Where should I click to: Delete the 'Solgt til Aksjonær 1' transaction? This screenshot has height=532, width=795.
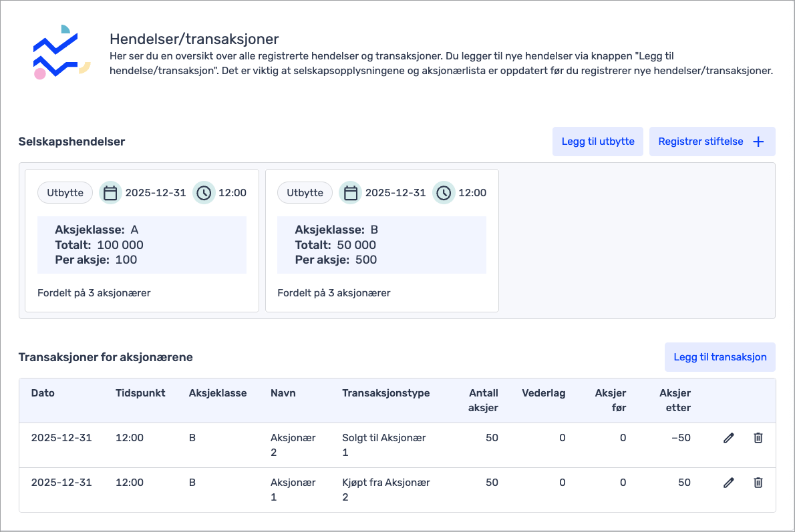[x=758, y=438]
